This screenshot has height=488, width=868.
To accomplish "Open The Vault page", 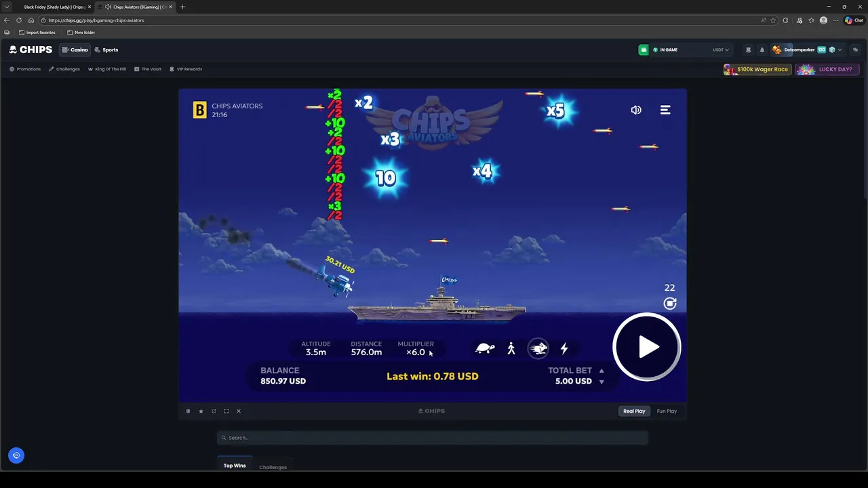I will [x=148, y=69].
